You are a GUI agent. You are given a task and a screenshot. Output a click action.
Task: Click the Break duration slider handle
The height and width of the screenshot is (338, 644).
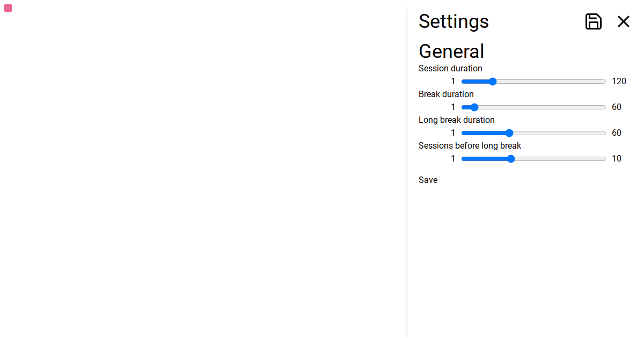(x=474, y=107)
